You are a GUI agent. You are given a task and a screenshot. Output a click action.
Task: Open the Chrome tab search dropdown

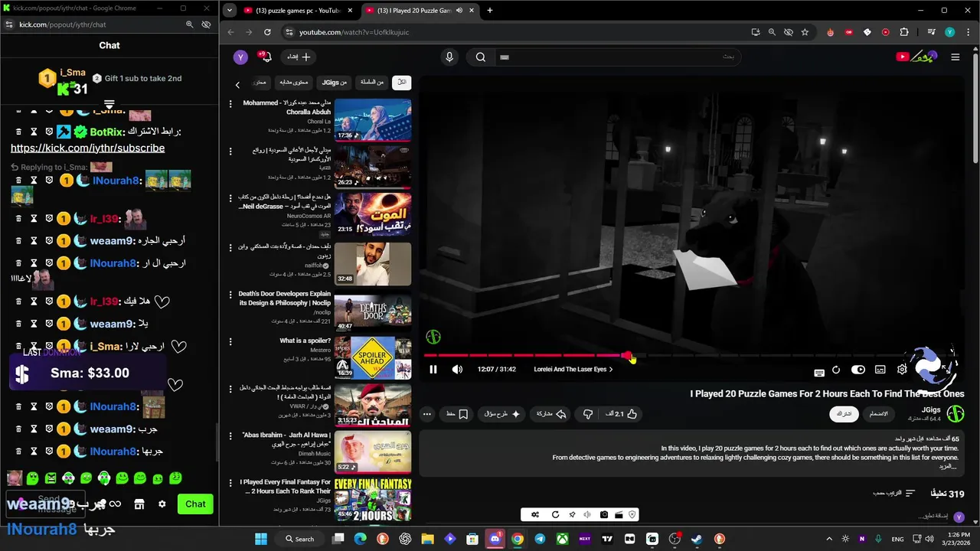(x=230, y=11)
